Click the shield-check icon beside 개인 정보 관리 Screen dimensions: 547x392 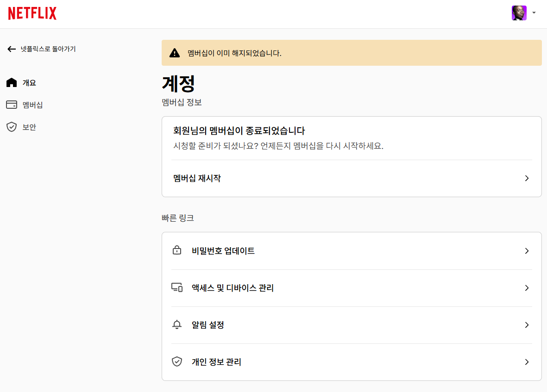pos(177,361)
